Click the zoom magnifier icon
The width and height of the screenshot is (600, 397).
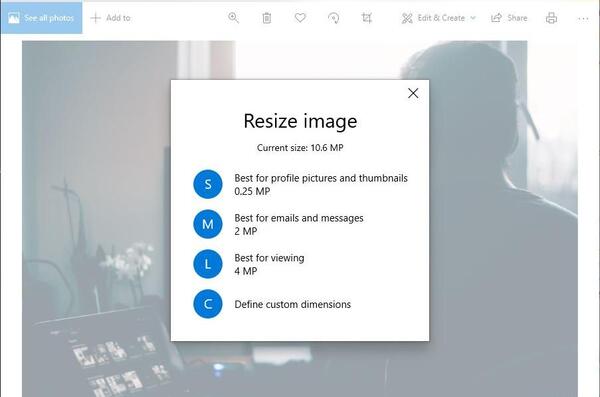pos(233,18)
